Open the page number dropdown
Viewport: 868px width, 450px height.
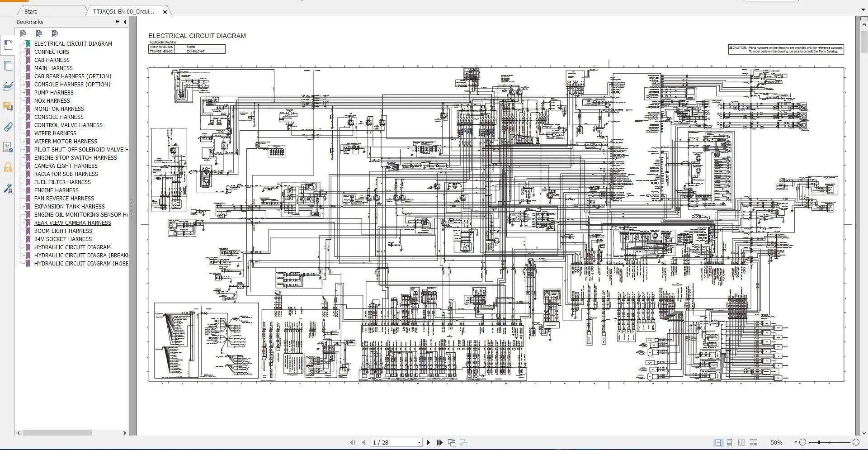(x=418, y=442)
